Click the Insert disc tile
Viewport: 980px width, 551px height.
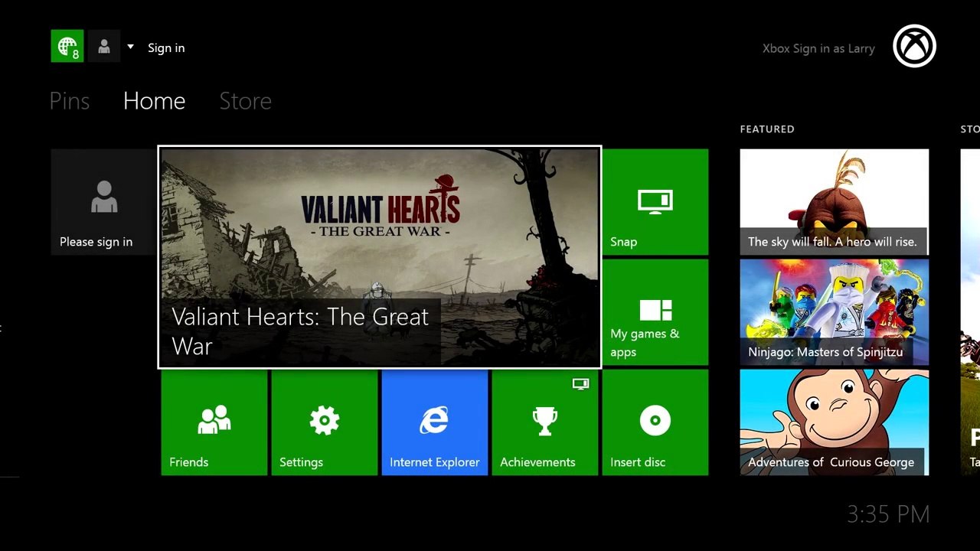tap(655, 422)
